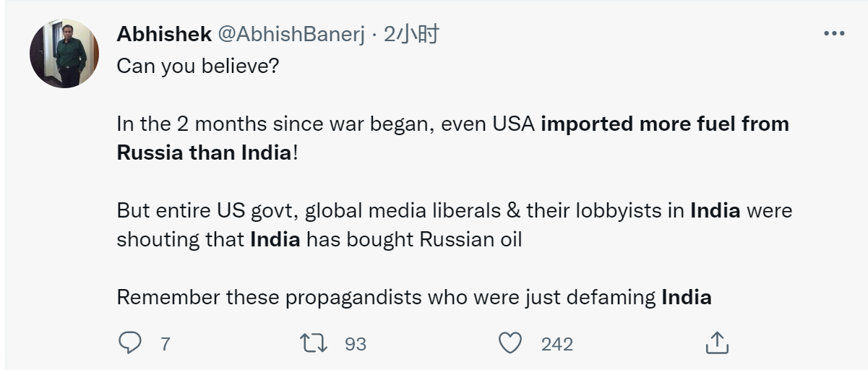Like the tweet with the heart icon
Viewport: 868px width, 370px height.
[x=510, y=343]
